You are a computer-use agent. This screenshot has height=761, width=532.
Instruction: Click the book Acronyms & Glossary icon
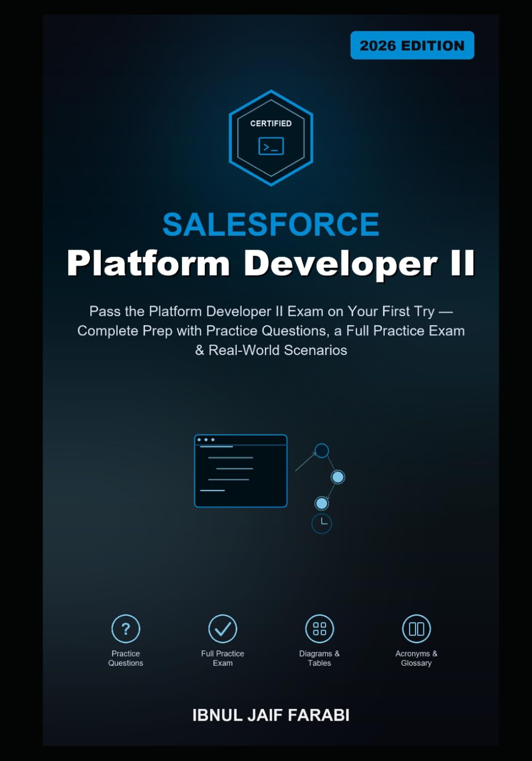click(416, 628)
